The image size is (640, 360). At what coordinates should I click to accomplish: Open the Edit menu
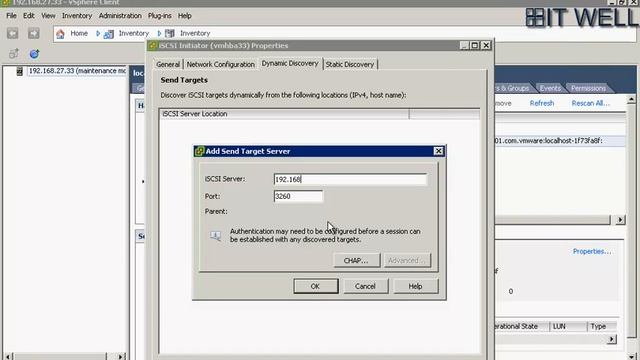29,16
